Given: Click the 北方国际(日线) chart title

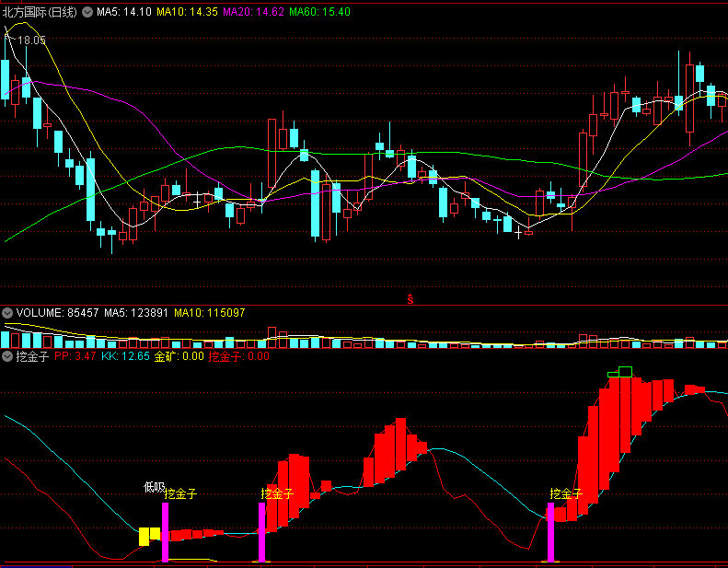Looking at the screenshot, I should pos(40,12).
